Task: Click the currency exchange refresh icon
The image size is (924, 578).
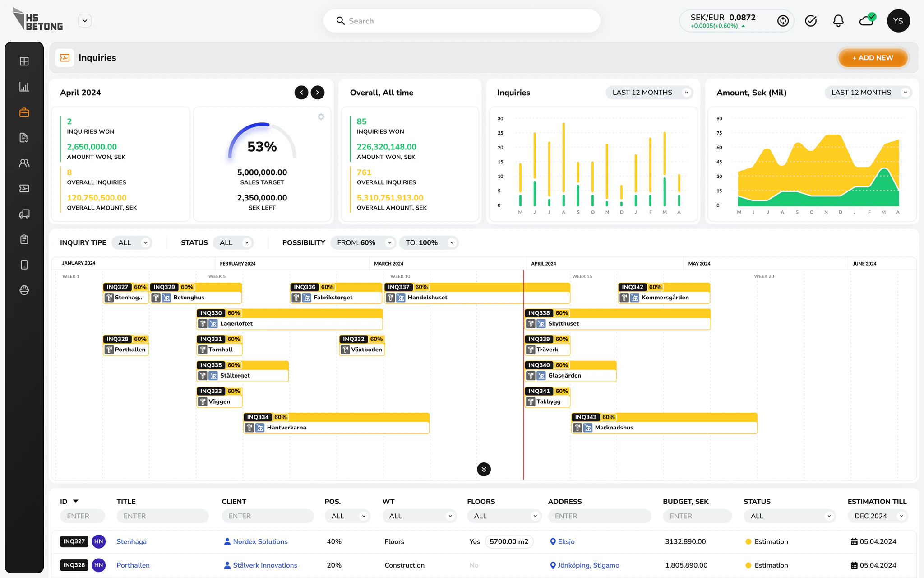Action: [783, 21]
